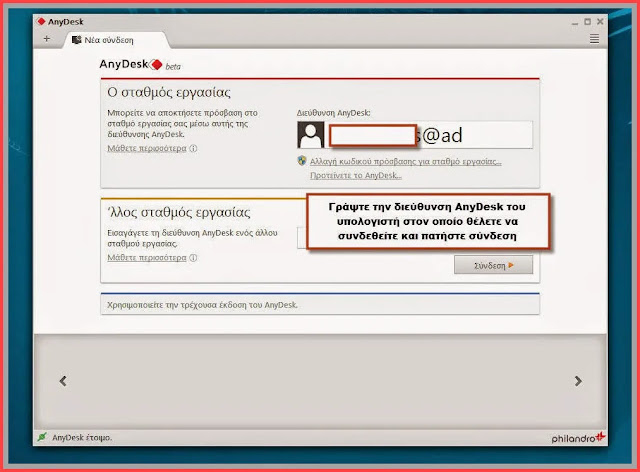Screen dimensions: 640x472
Task: Click the Άλλος σταθμός εργασίας heading
Action: click(x=179, y=212)
